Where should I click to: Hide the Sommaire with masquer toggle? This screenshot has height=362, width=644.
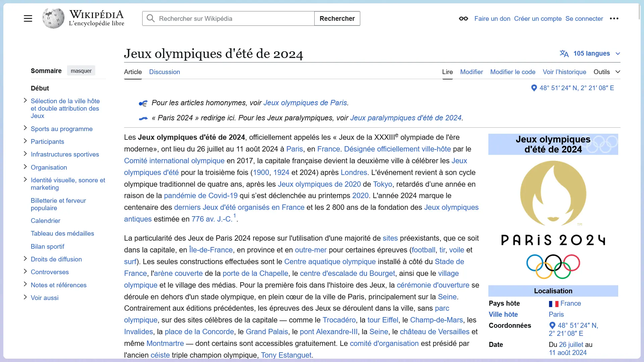point(81,71)
